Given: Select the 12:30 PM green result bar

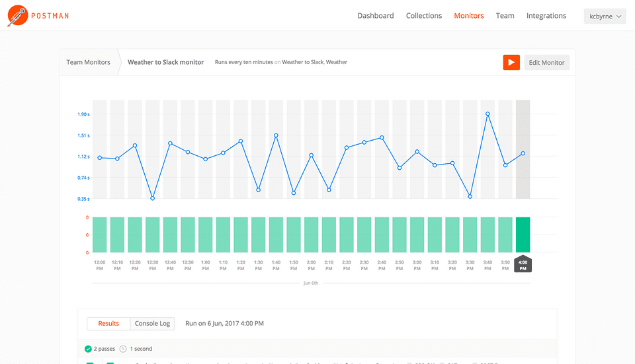Looking at the screenshot, I should (x=153, y=235).
